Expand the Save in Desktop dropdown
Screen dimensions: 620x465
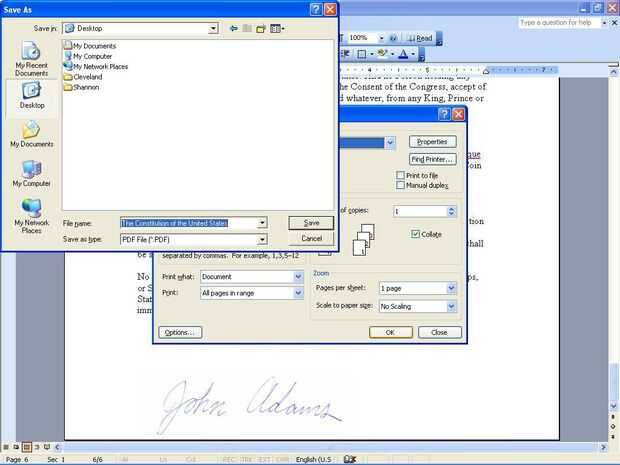click(x=213, y=28)
